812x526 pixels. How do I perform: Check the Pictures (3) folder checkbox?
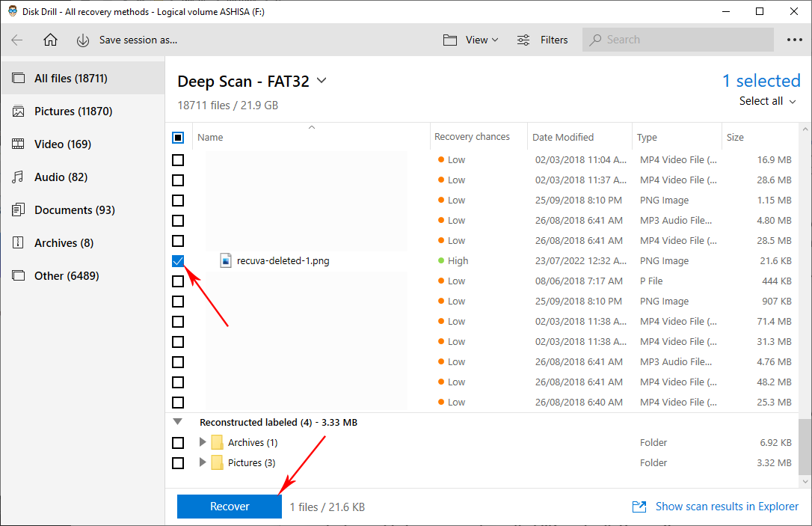point(178,463)
